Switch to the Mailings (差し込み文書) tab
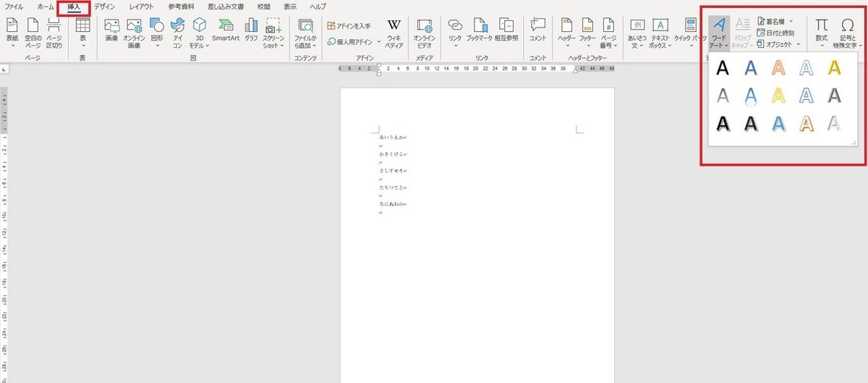This screenshot has height=383, width=868. tap(225, 7)
